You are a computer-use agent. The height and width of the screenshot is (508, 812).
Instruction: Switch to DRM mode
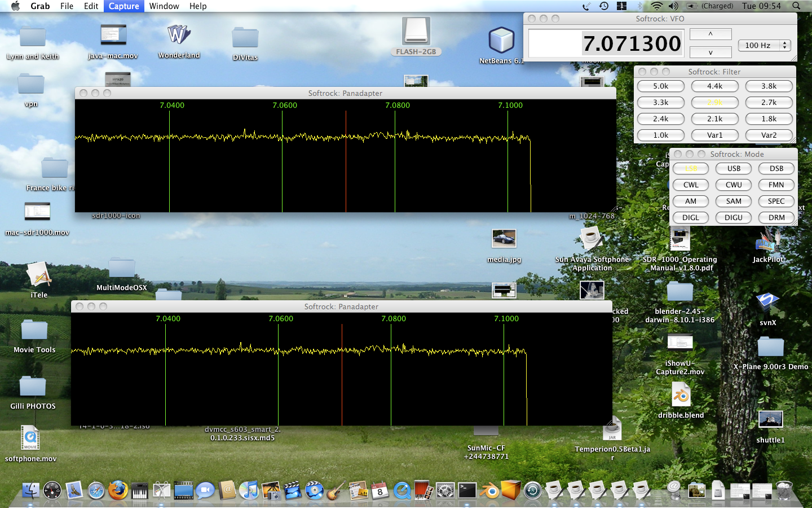point(776,217)
